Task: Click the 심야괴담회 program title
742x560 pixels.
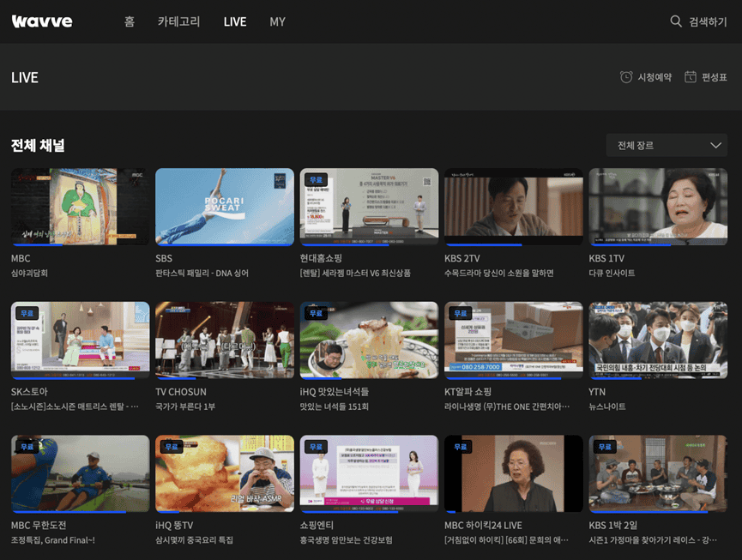Action: pos(29,273)
